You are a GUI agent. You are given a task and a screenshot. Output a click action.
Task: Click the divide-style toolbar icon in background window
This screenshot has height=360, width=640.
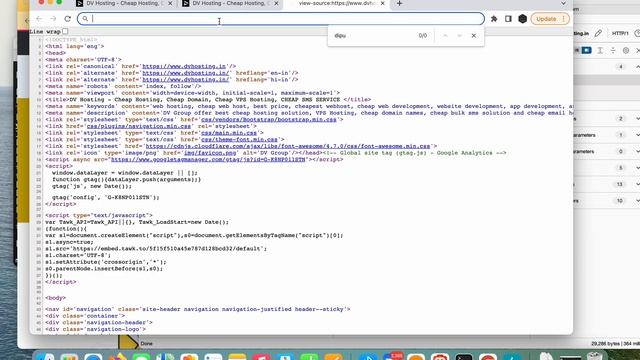point(613,50)
